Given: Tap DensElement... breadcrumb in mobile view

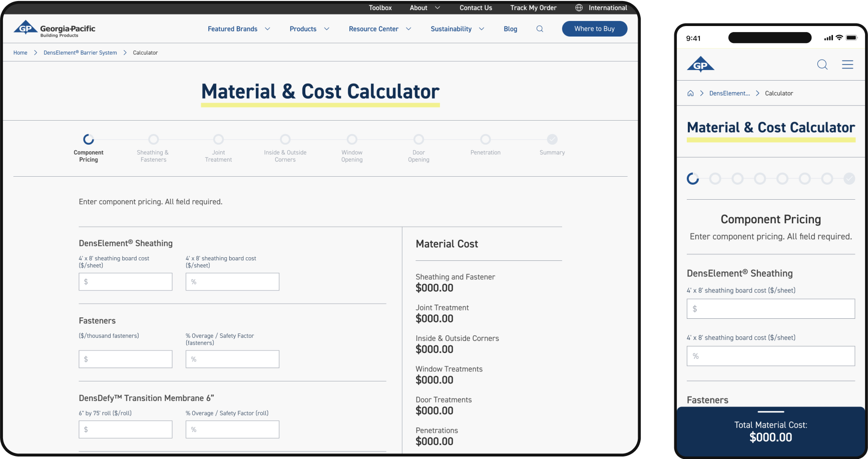Looking at the screenshot, I should point(729,93).
